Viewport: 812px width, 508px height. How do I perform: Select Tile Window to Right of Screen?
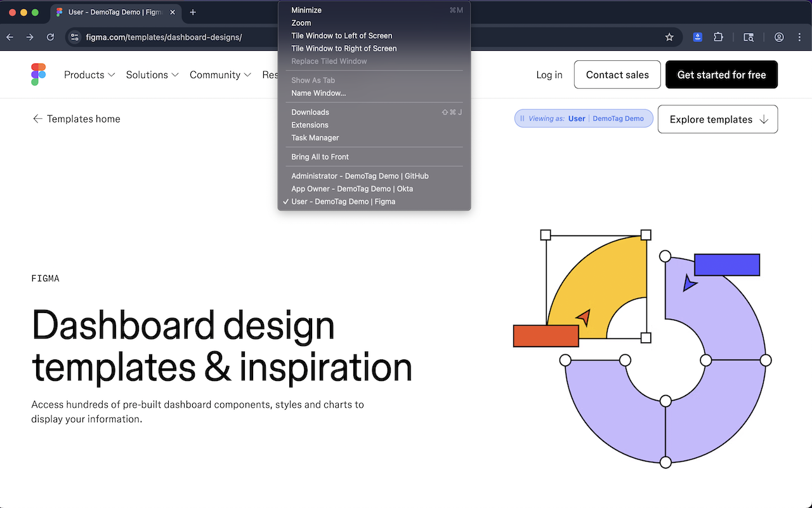tap(374, 48)
